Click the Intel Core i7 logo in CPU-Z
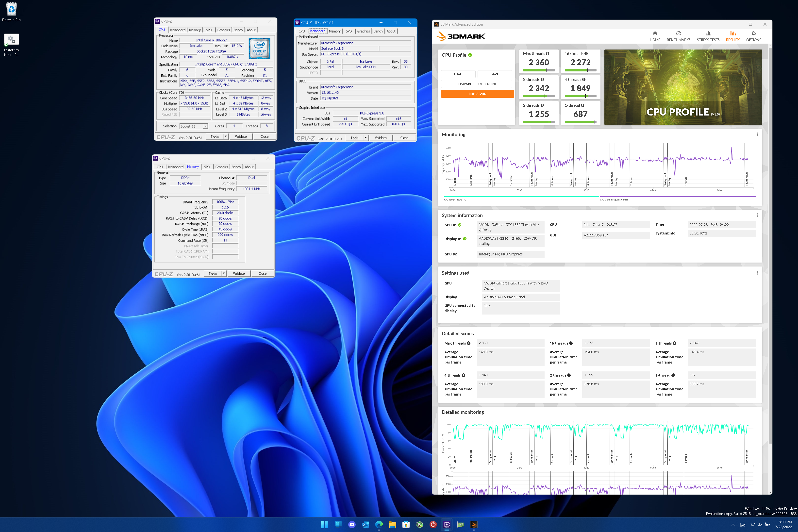 coord(260,48)
